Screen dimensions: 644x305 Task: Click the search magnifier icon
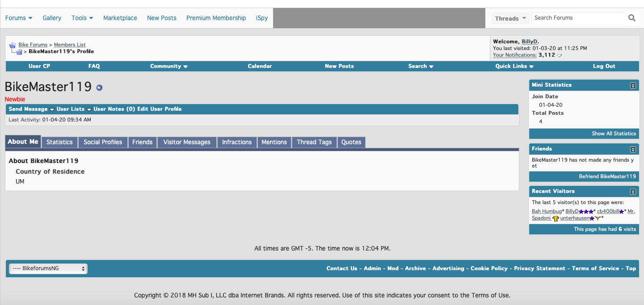631,18
